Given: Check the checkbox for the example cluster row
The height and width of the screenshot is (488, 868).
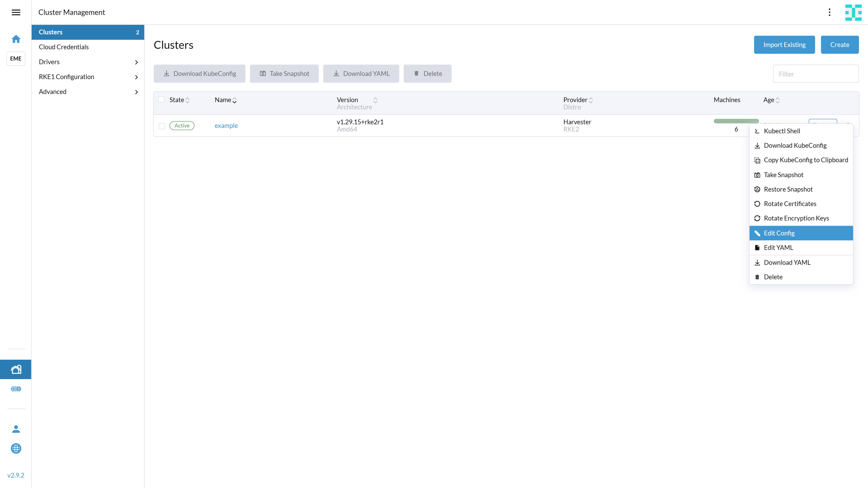Looking at the screenshot, I should pyautogui.click(x=162, y=126).
